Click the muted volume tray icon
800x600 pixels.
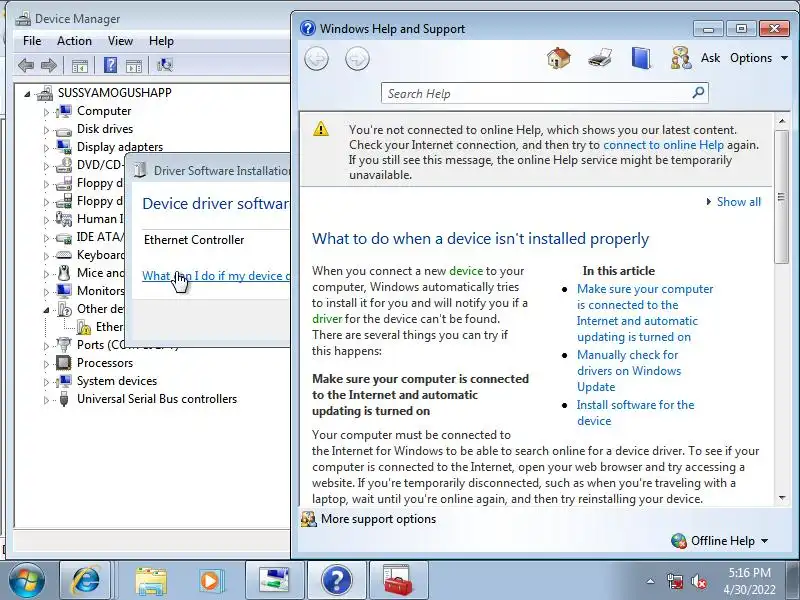pos(698,581)
